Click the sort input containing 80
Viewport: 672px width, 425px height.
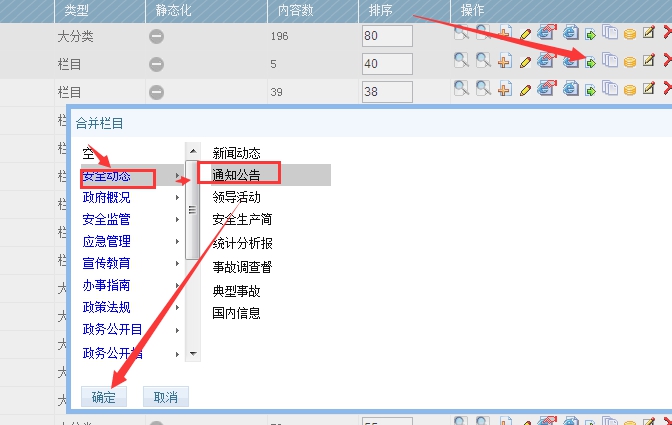(x=386, y=37)
